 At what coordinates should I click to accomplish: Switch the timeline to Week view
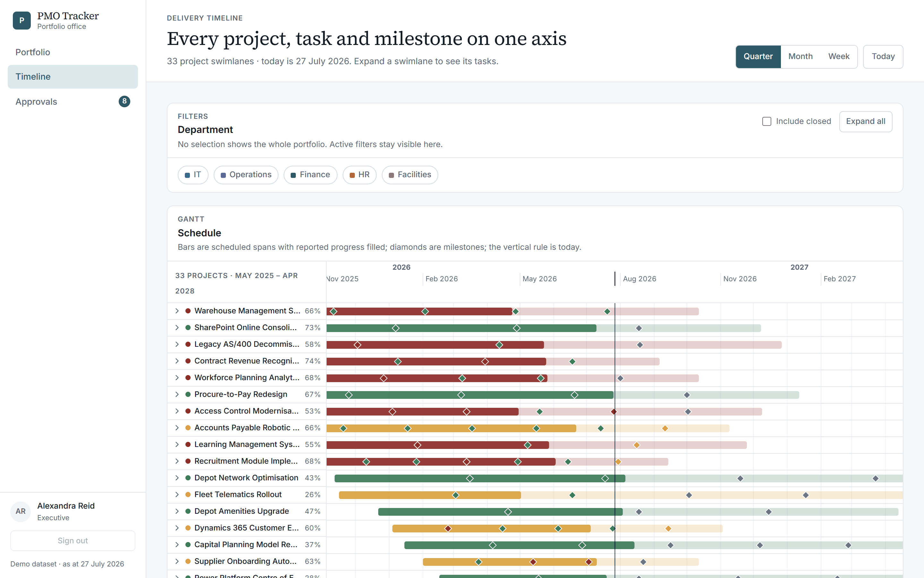(x=838, y=57)
